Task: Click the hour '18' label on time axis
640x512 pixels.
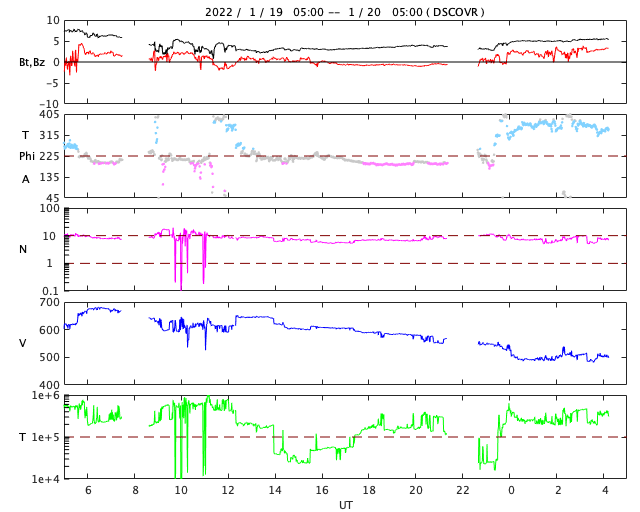Action: coord(369,490)
